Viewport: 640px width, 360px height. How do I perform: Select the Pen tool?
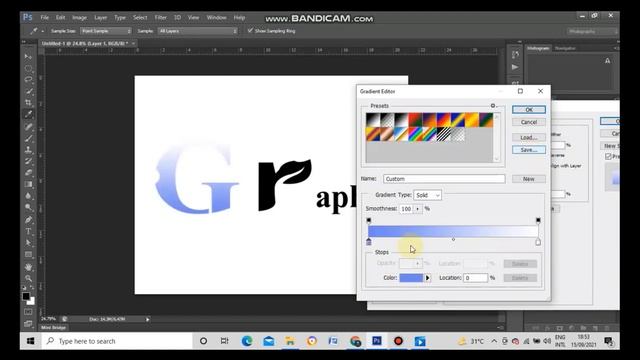28,220
